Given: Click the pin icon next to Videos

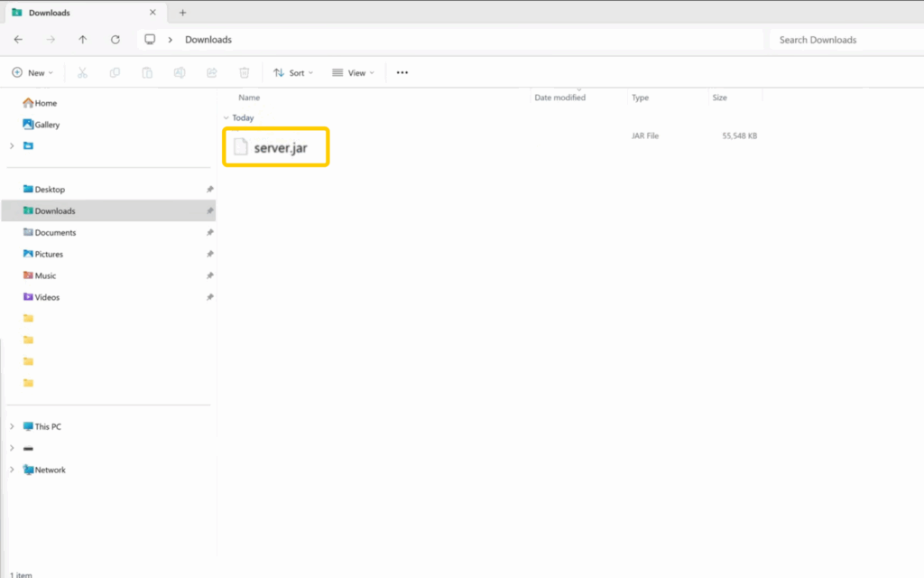Looking at the screenshot, I should coord(209,297).
